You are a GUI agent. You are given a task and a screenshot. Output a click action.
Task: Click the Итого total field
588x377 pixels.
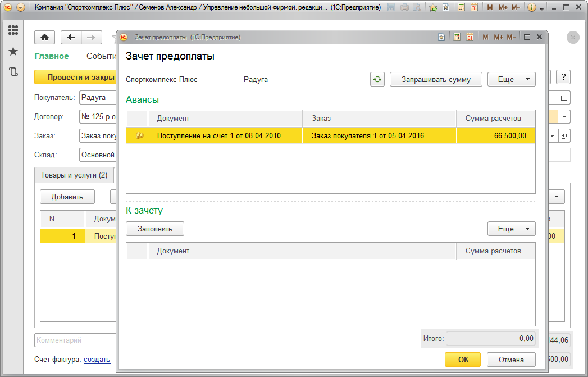491,338
